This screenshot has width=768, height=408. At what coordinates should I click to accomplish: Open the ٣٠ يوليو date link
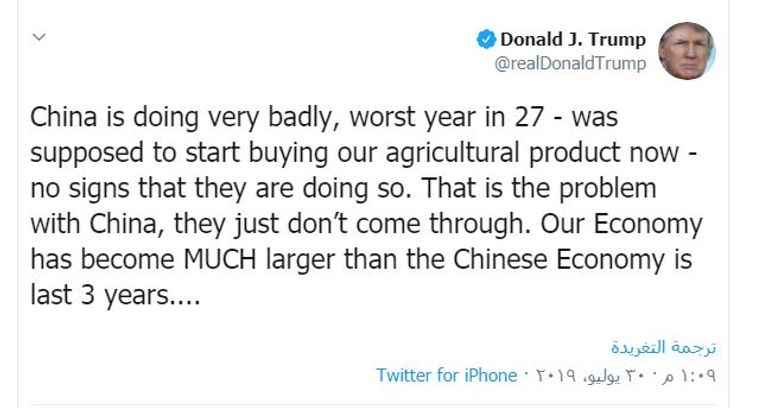click(x=625, y=376)
